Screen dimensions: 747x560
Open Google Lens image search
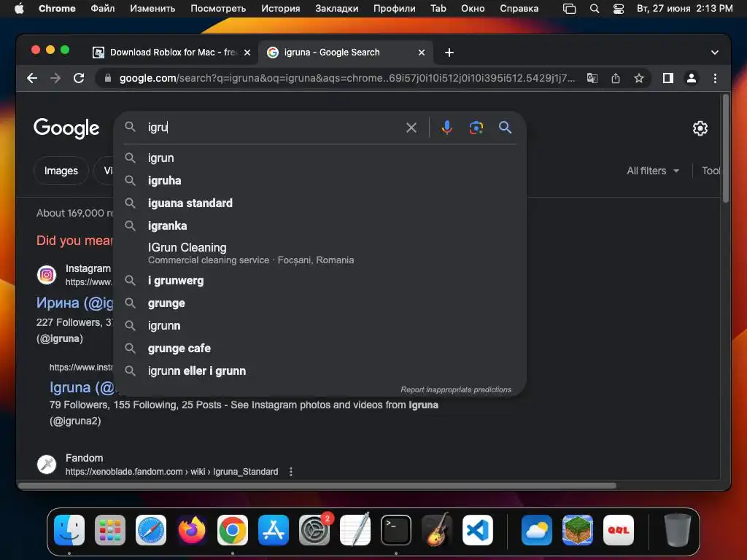point(476,127)
